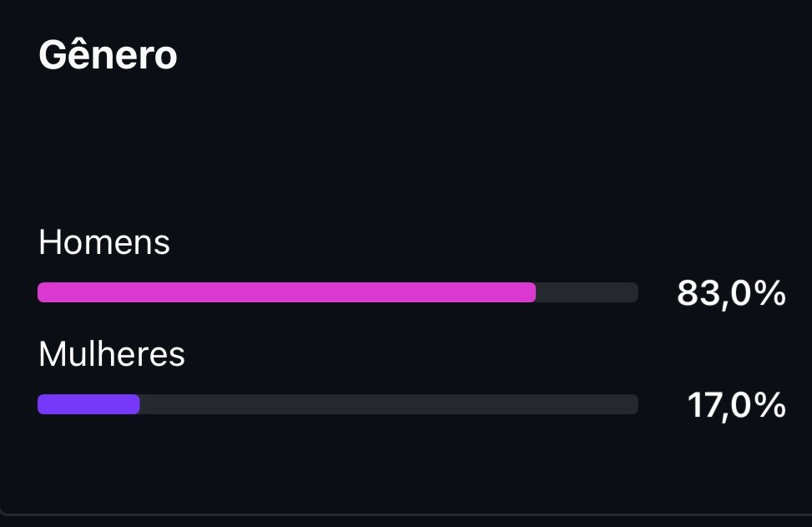Image resolution: width=812 pixels, height=527 pixels.
Task: Click the gray unfilled part of Mulheres bar
Action: (388, 404)
